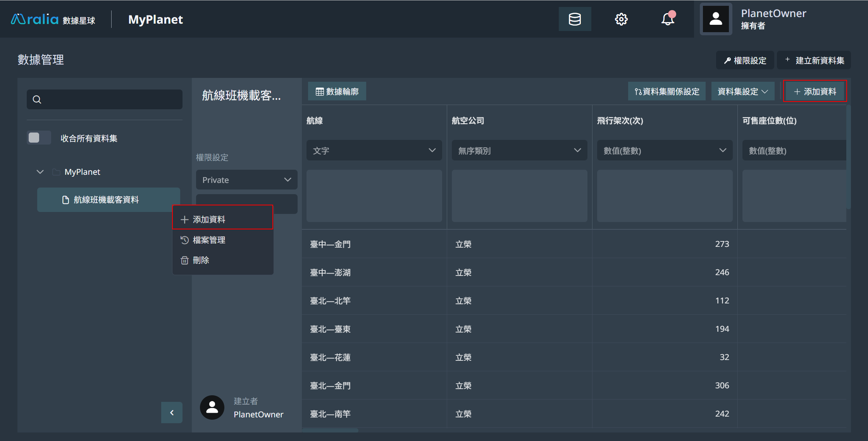Collapse sidebar with left arrow button
The height and width of the screenshot is (441, 868).
(x=172, y=413)
